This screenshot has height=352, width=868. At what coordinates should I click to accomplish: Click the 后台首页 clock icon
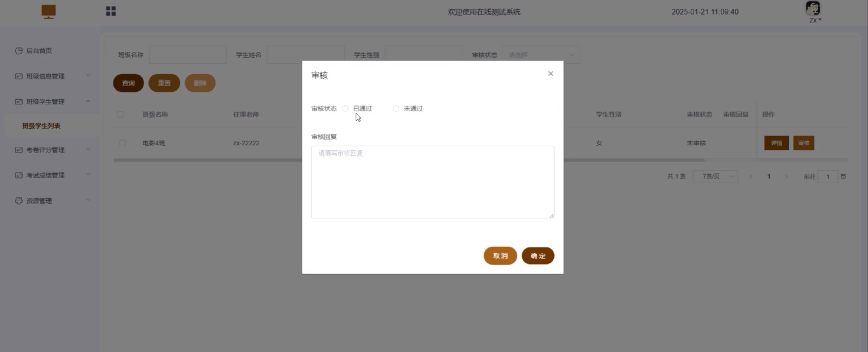coord(19,51)
